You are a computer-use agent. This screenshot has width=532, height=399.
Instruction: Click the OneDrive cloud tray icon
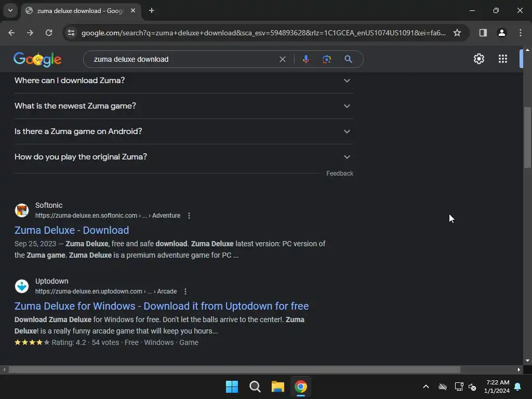[443, 387]
